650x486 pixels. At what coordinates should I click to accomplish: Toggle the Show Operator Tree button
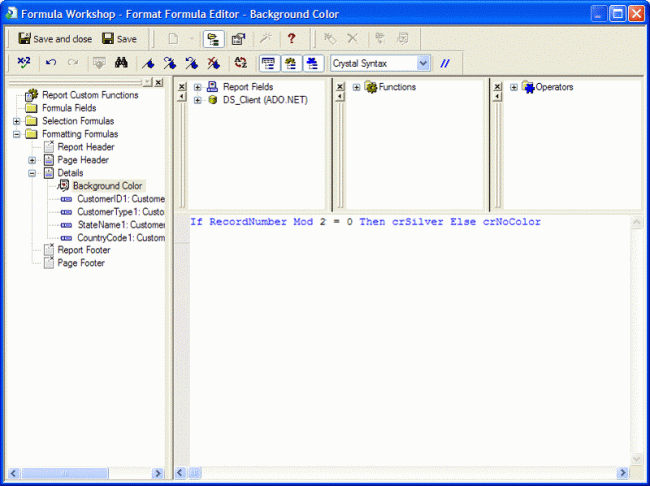[x=312, y=63]
